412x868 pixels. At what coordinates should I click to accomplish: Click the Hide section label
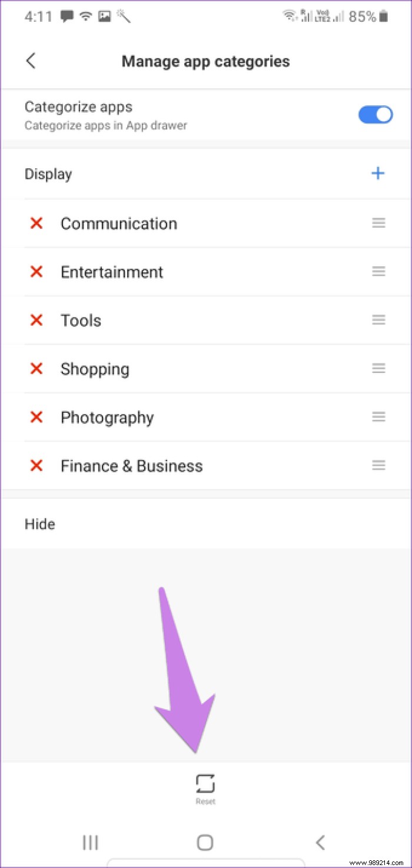coord(39,523)
